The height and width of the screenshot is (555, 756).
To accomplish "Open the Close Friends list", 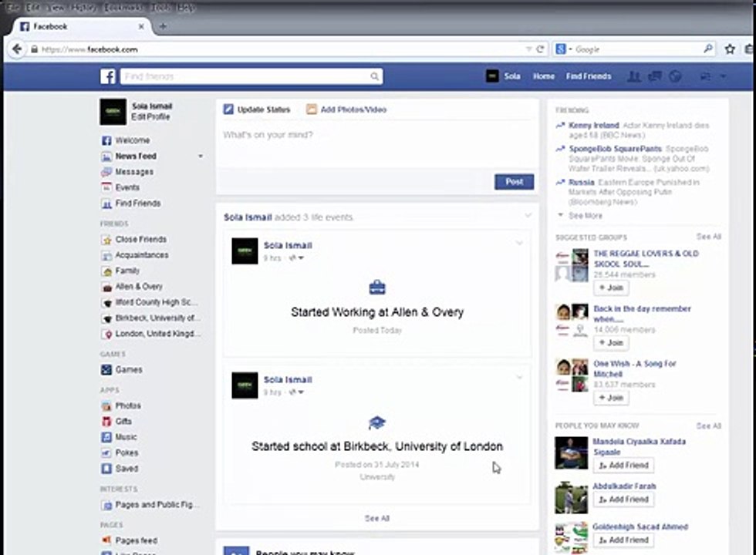I will pos(134,240).
